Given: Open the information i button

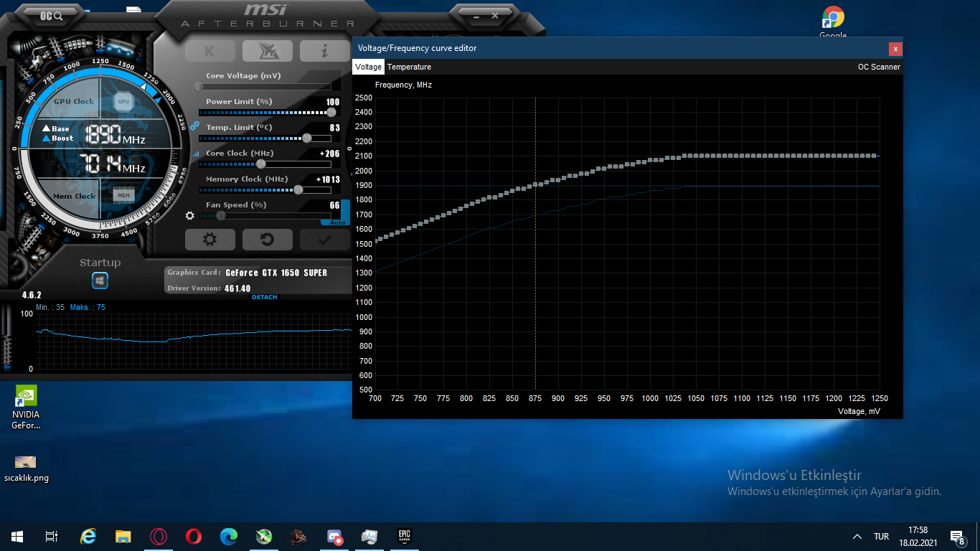Looking at the screenshot, I should [324, 51].
